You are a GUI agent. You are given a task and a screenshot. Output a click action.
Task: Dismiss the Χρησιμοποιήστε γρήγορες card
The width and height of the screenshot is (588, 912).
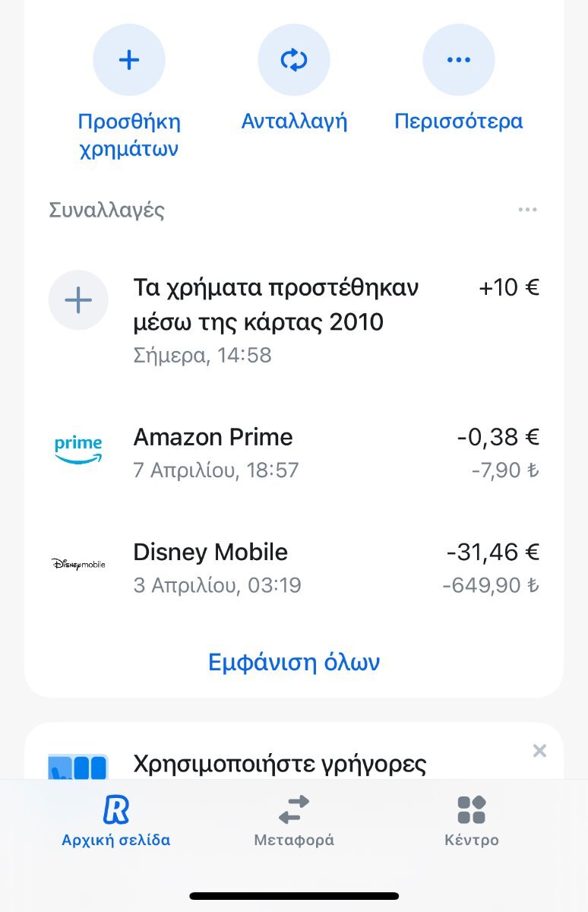(539, 751)
